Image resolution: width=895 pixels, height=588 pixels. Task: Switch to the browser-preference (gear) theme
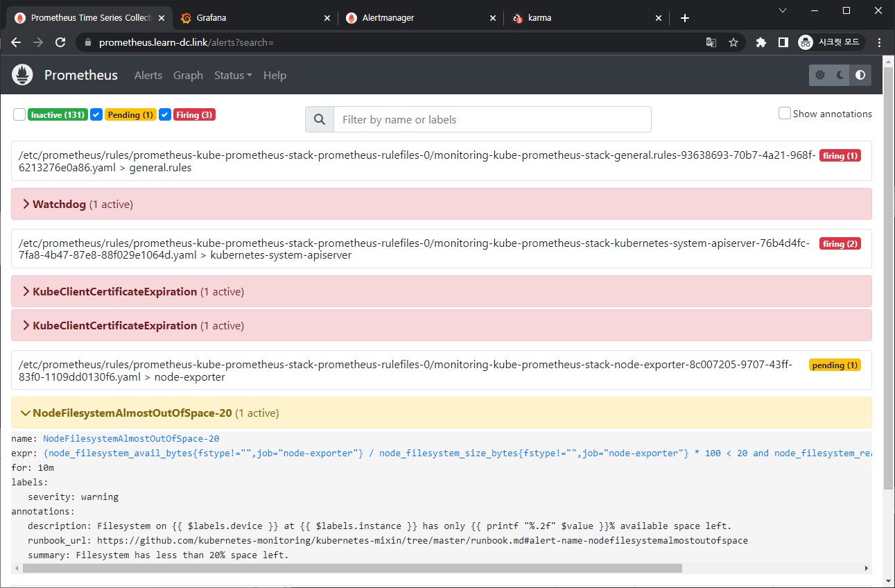point(820,75)
